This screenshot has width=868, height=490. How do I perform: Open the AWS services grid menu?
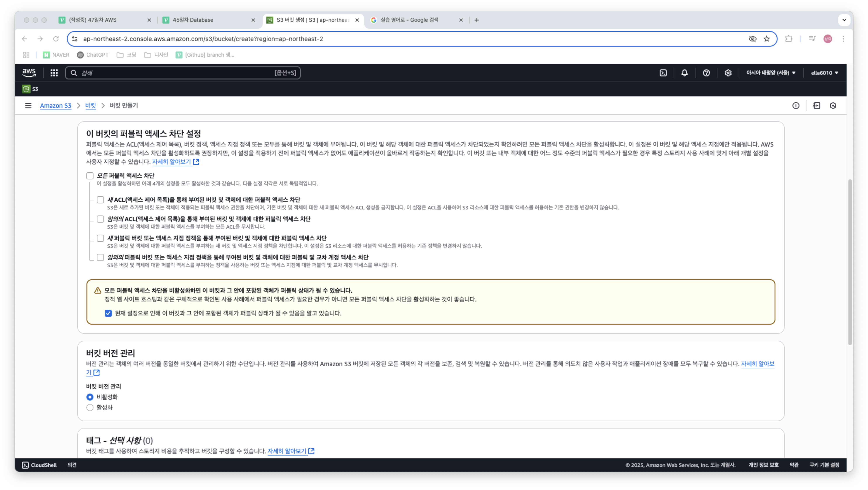pos(54,73)
